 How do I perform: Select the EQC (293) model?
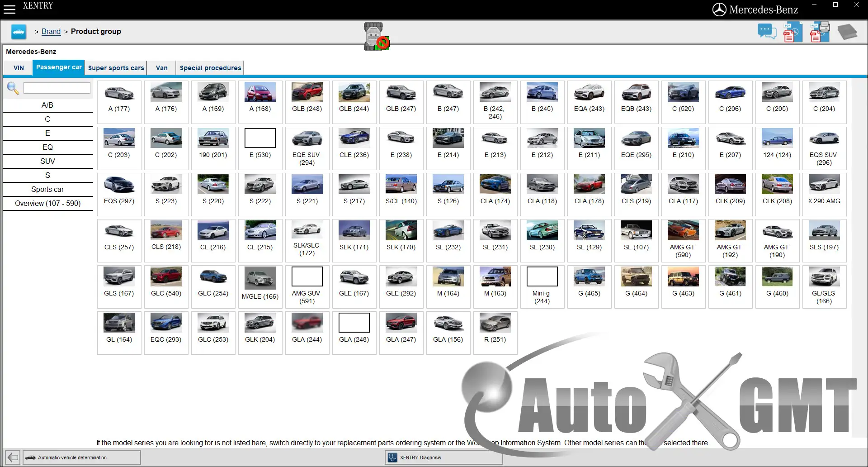166,333
